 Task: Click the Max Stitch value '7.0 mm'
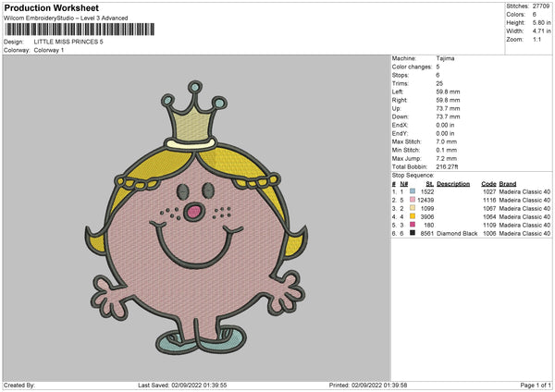point(447,141)
